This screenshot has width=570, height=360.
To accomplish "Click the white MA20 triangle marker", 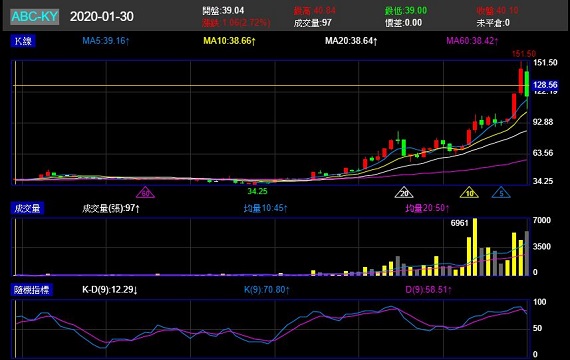I will click(404, 192).
